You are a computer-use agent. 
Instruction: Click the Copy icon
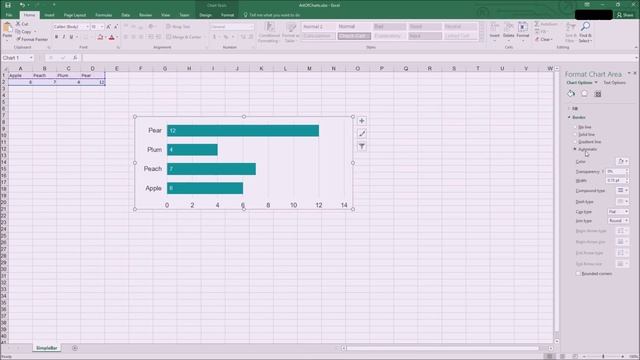click(18, 31)
